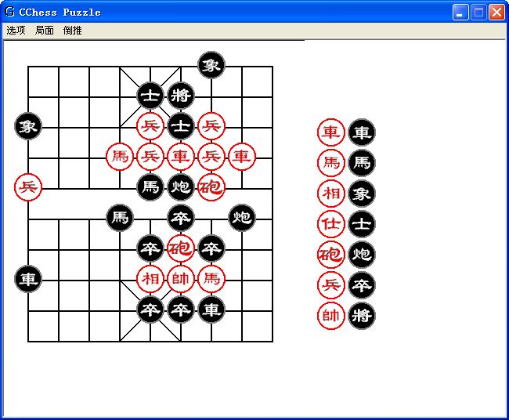Open the 选项 menu

pos(16,31)
